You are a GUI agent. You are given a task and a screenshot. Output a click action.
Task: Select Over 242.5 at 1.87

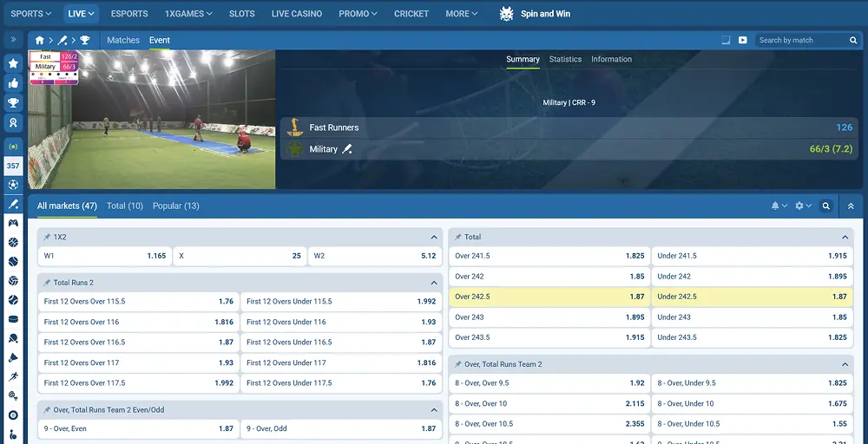click(549, 297)
